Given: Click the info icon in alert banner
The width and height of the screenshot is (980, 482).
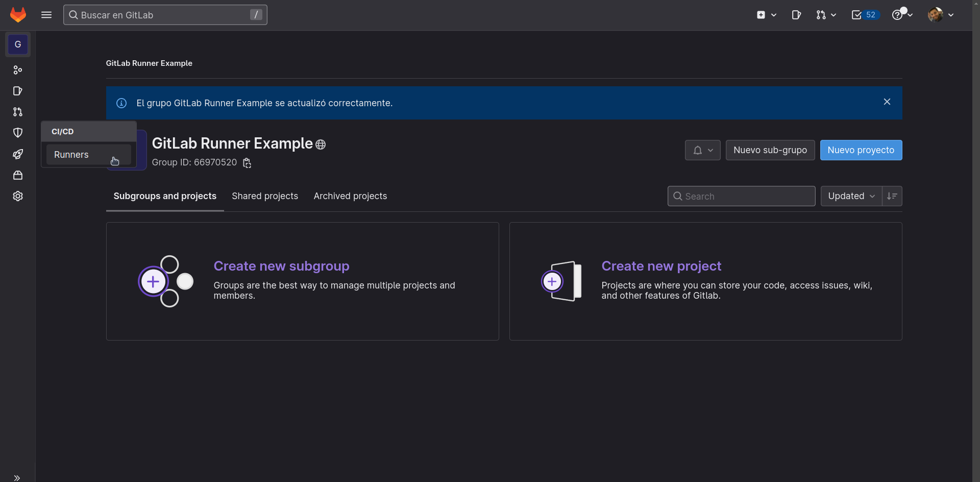Looking at the screenshot, I should pos(121,103).
